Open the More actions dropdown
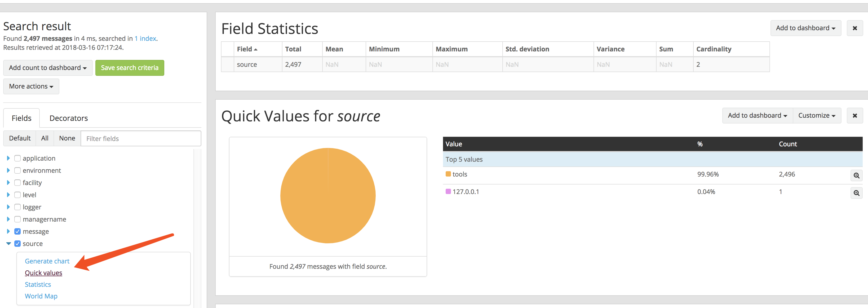 (x=31, y=87)
